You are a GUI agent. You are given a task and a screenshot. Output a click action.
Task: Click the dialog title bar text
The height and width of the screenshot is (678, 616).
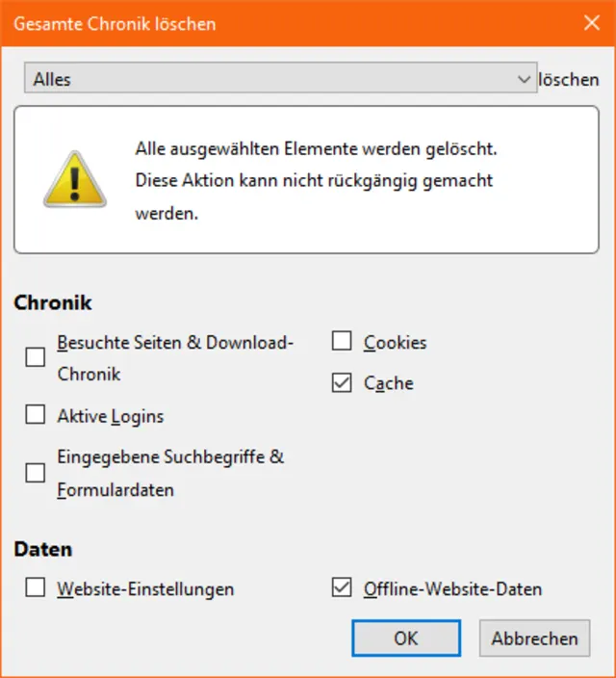(x=115, y=23)
